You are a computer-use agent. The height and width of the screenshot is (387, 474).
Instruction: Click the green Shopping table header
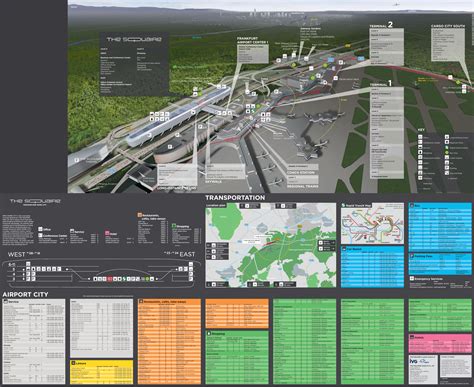[x=237, y=333]
